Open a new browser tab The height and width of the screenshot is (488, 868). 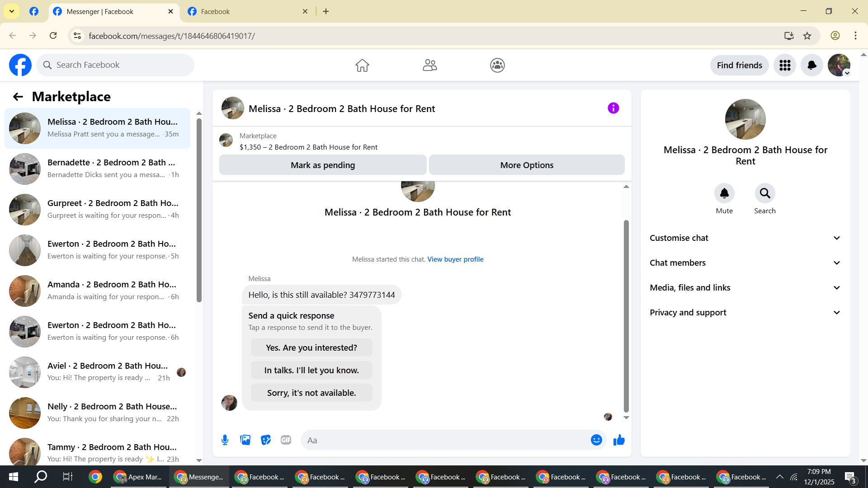pyautogui.click(x=326, y=12)
